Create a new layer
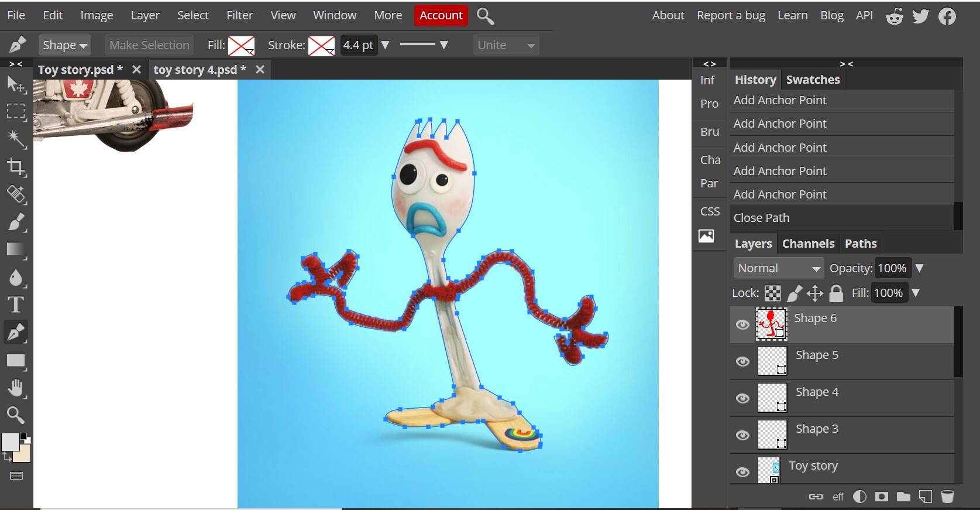The height and width of the screenshot is (510, 980). 926,497
